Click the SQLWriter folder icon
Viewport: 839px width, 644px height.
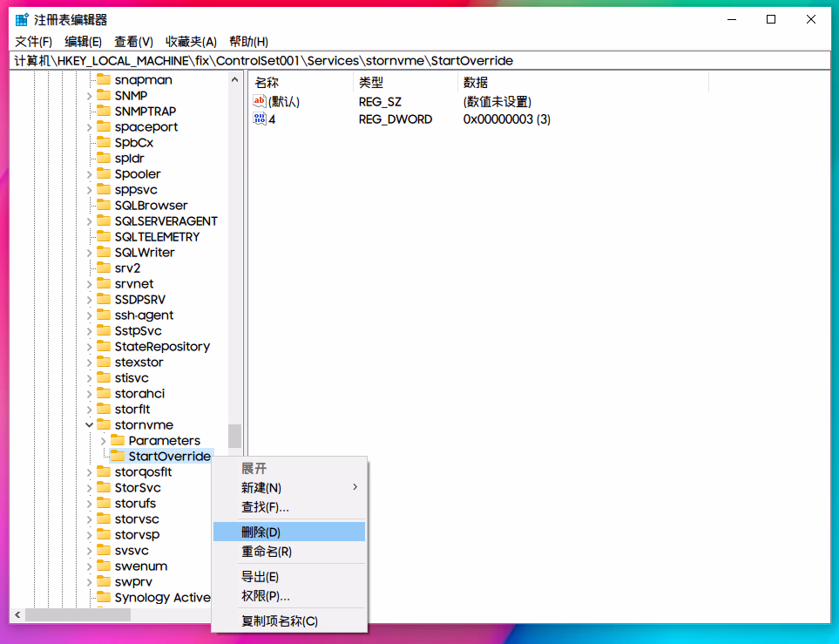pos(104,253)
